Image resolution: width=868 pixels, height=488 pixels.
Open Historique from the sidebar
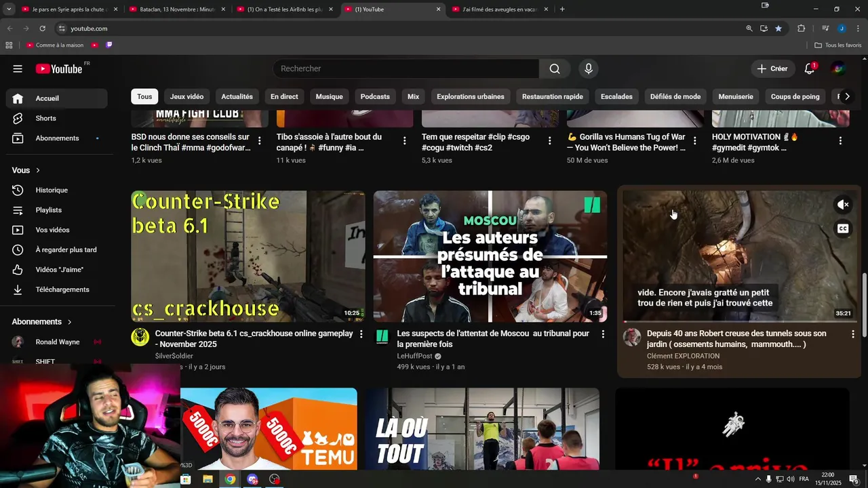56,190
